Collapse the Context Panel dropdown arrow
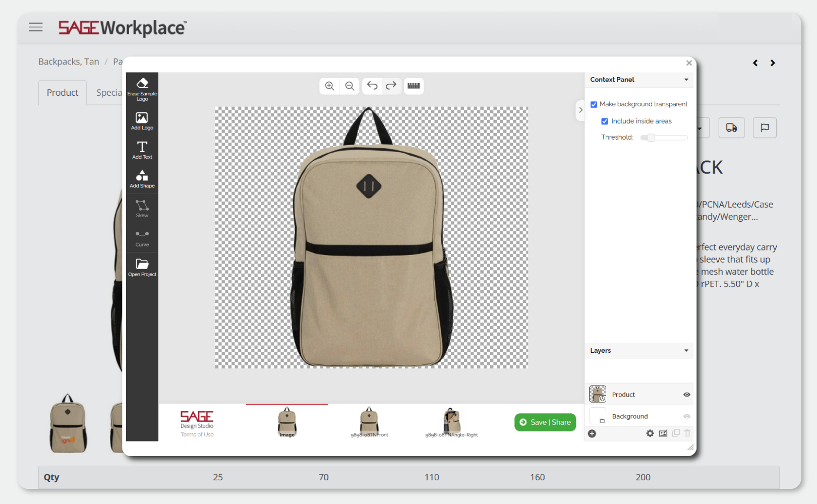This screenshot has height=504, width=817. click(x=686, y=80)
